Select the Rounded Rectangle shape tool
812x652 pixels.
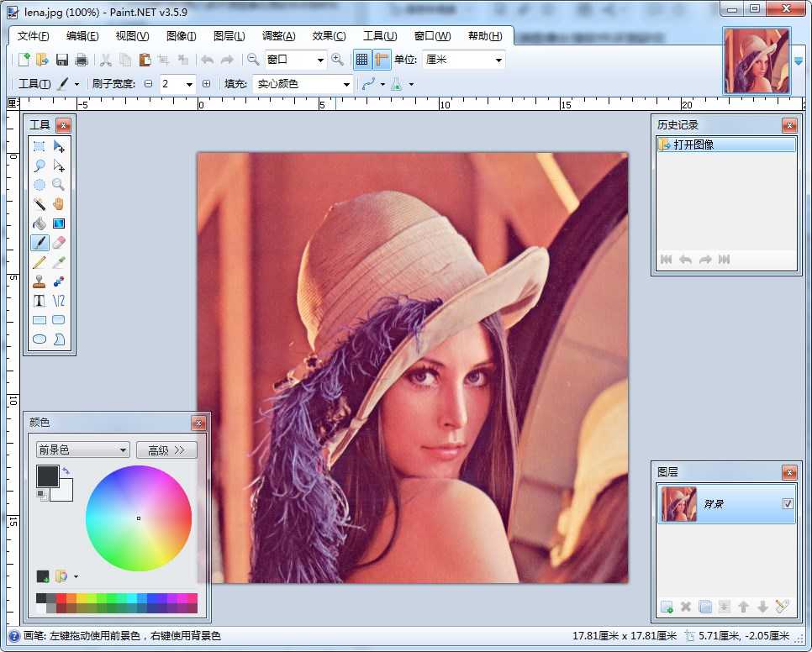(59, 320)
